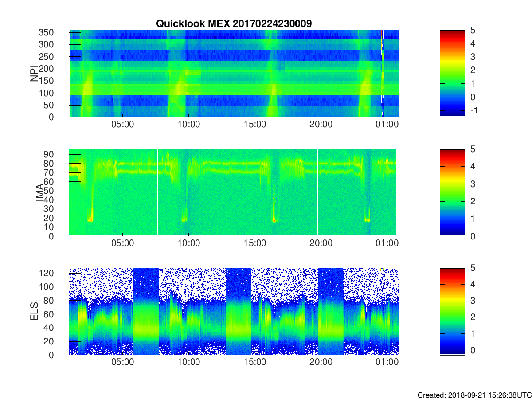Click NPI plot's 20:00 time tick
Image resolution: width=532 pixels, height=399 pixels.
point(321,125)
